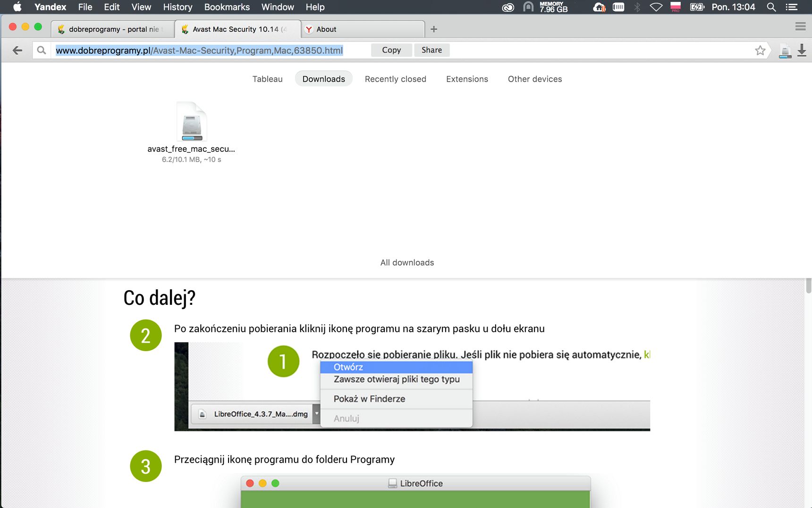This screenshot has height=508, width=812.
Task: Click the Bluetooth icon in menu bar
Action: pyautogui.click(x=637, y=7)
